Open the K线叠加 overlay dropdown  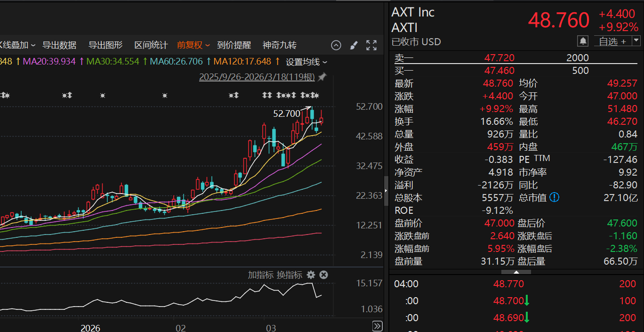coord(17,45)
